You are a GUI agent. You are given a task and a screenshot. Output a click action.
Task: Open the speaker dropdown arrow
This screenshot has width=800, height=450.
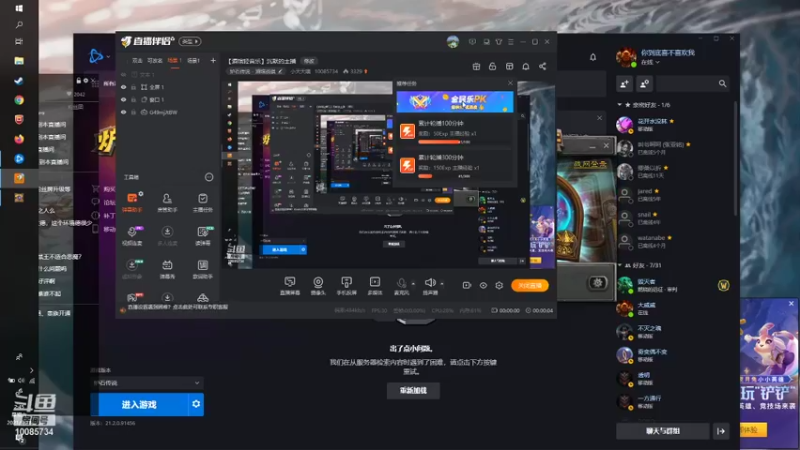[x=442, y=284]
